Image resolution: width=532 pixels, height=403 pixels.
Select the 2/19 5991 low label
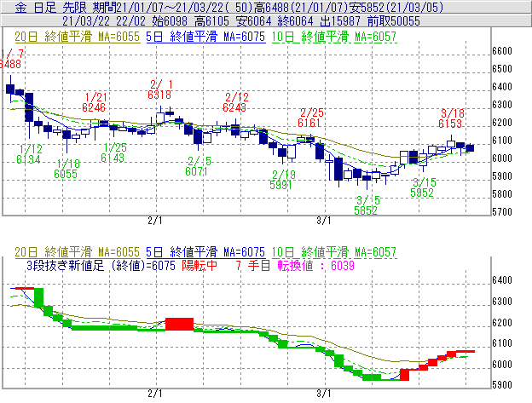282,180
